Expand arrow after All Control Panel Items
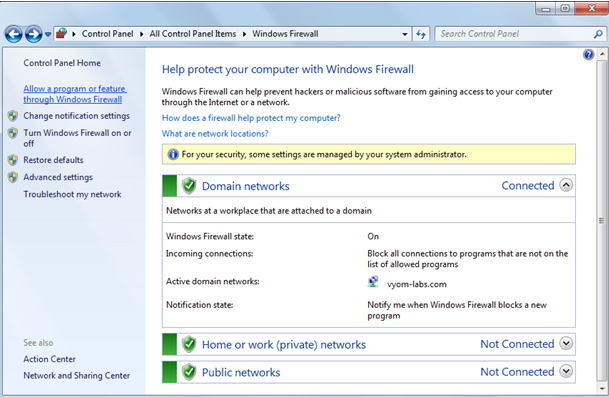The width and height of the screenshot is (609, 397). tap(244, 34)
